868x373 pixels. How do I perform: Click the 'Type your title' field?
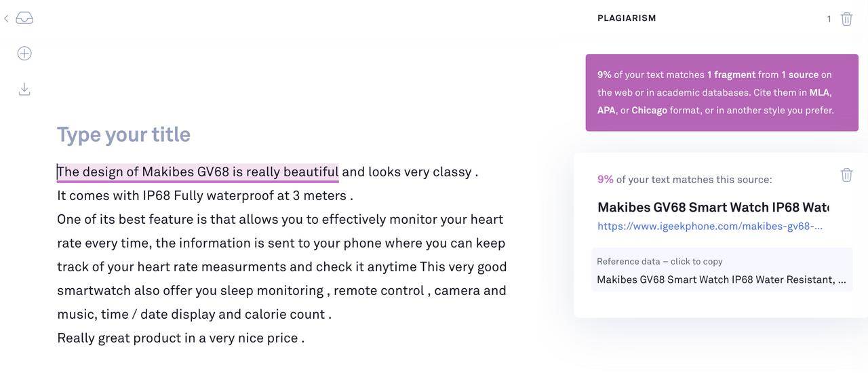(x=123, y=134)
